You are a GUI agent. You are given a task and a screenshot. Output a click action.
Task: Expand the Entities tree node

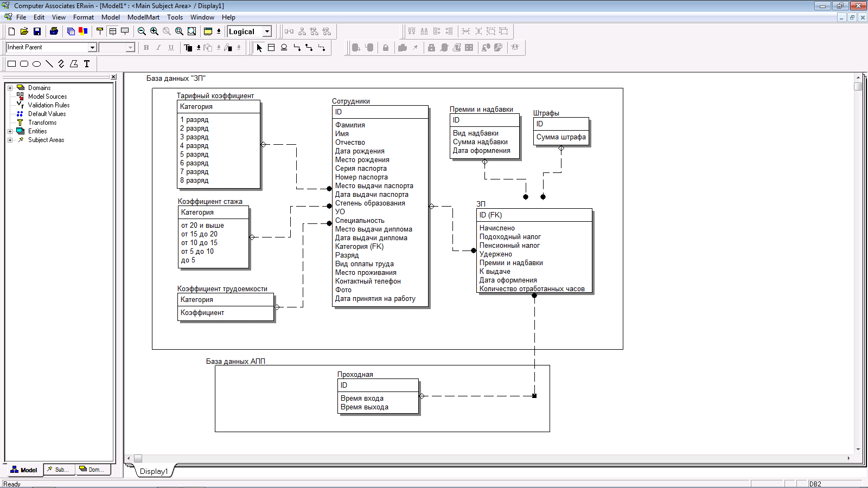tap(10, 131)
